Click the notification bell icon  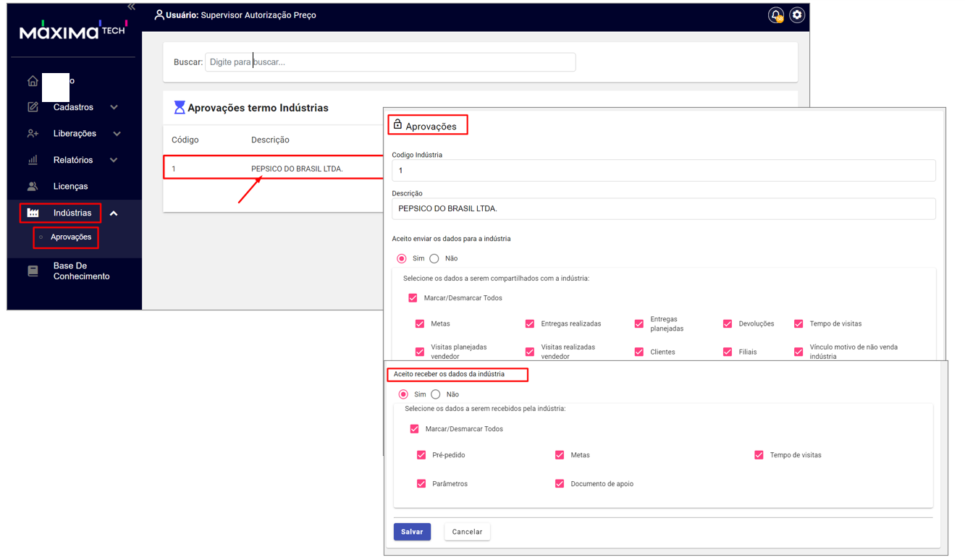point(775,15)
